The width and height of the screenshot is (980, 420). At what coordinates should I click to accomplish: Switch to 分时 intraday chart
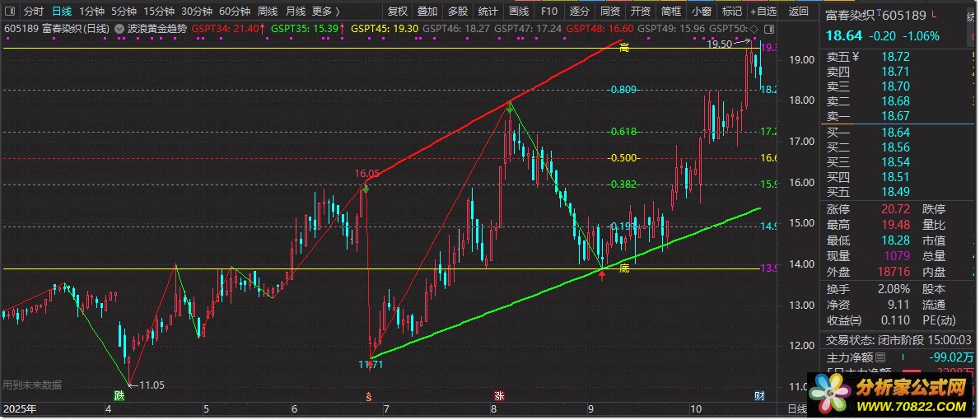click(x=33, y=12)
